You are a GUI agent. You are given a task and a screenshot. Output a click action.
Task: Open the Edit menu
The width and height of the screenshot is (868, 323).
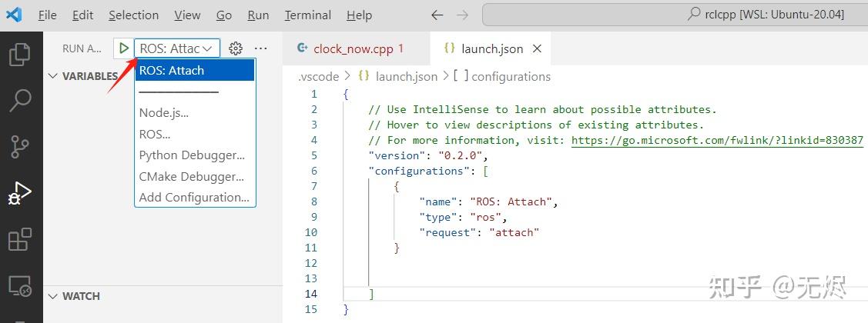(82, 15)
